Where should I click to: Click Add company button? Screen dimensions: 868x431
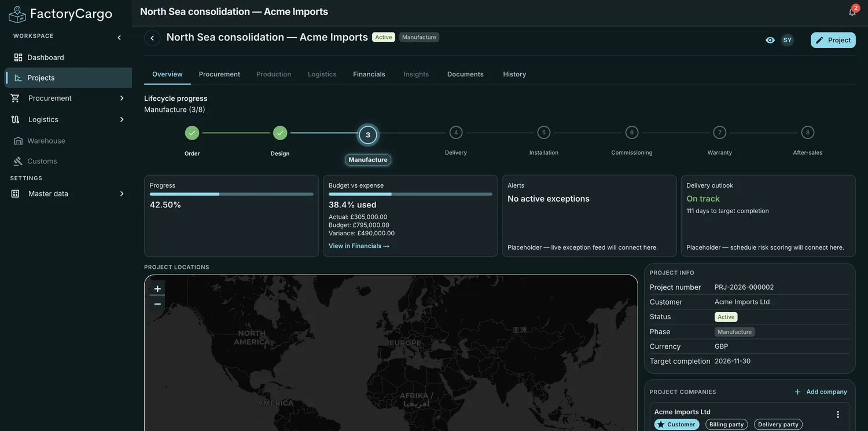pos(821,392)
